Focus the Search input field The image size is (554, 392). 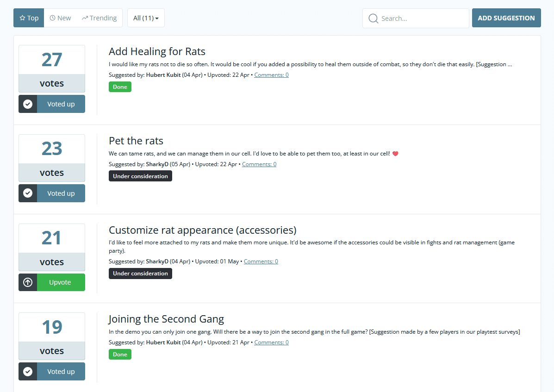pyautogui.click(x=416, y=19)
